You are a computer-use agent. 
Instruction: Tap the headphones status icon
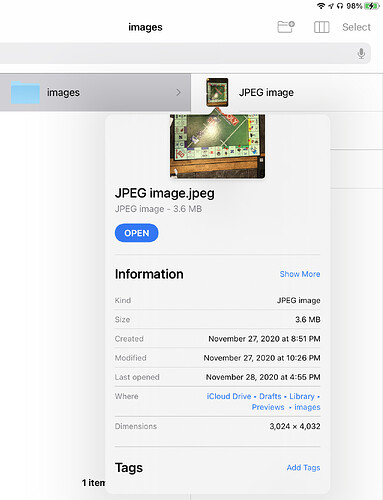[x=340, y=6]
